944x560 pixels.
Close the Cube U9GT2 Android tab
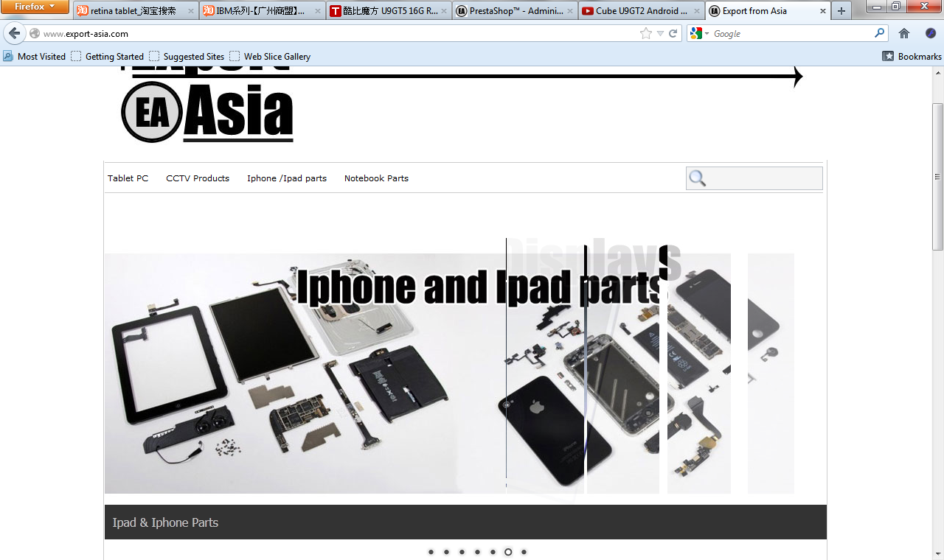pyautogui.click(x=696, y=11)
